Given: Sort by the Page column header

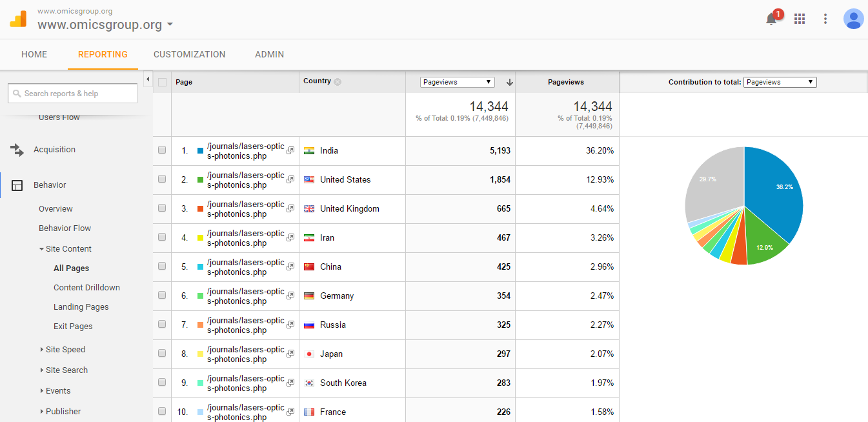Looking at the screenshot, I should click(x=184, y=82).
